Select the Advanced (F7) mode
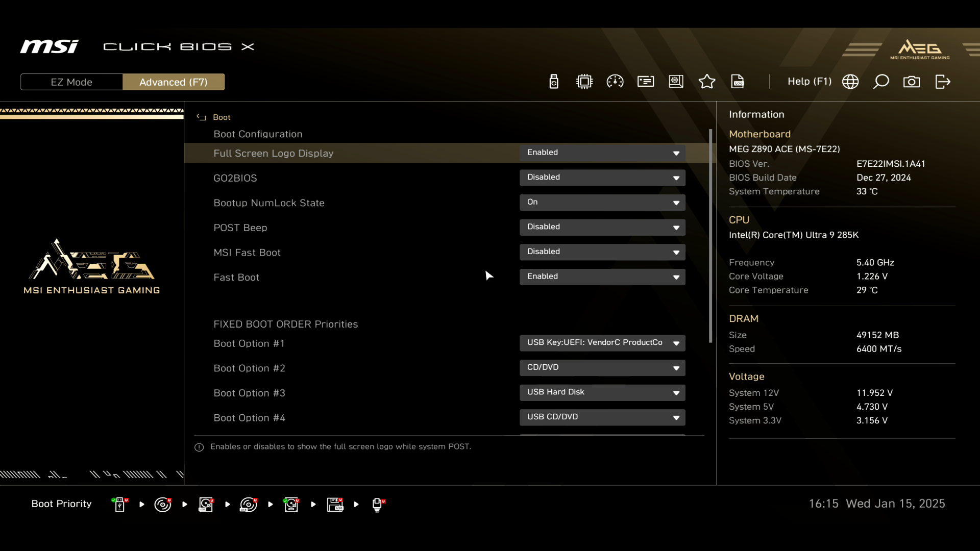Image resolution: width=980 pixels, height=551 pixels. coord(174,82)
